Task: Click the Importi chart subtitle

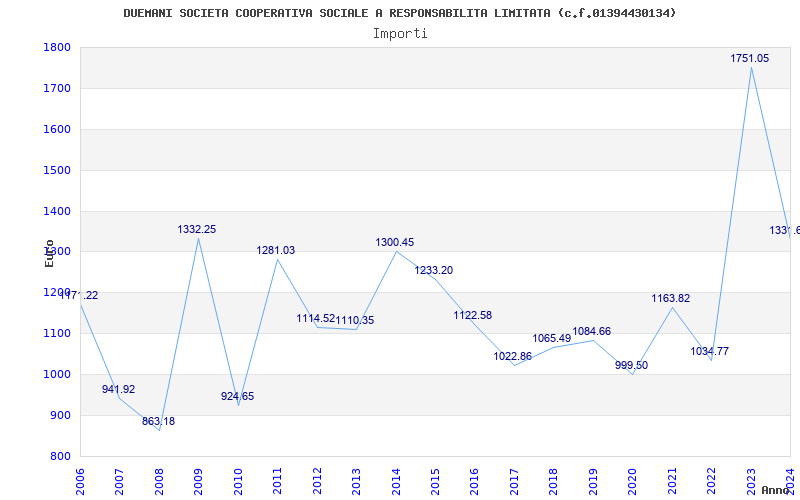Action: tap(400, 34)
